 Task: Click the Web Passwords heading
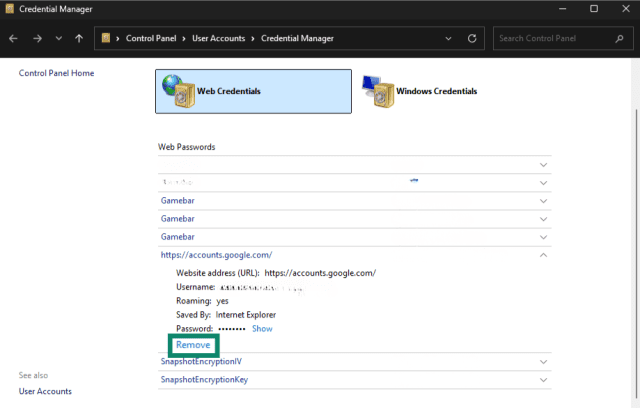tap(187, 147)
